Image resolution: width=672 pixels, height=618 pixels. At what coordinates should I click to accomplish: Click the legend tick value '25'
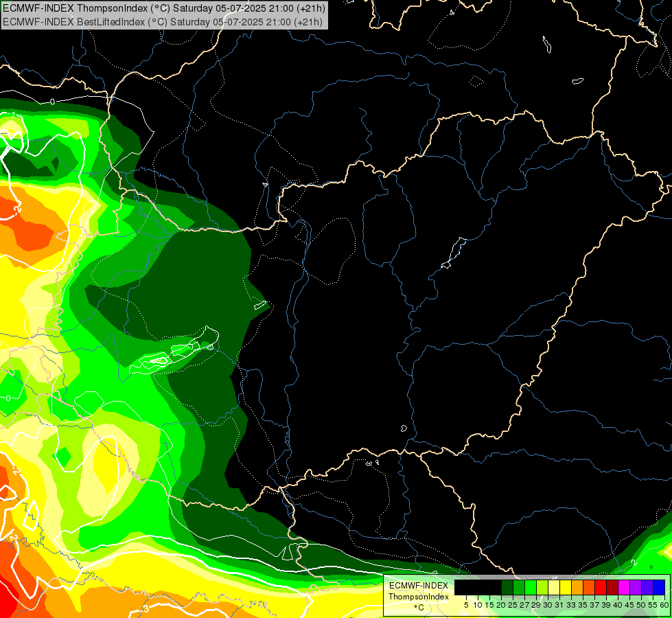pos(513,605)
